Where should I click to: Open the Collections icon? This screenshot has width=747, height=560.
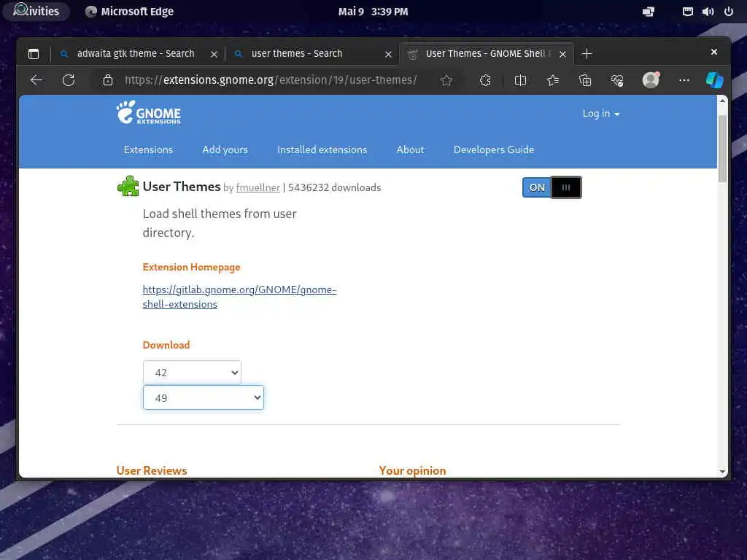tap(585, 80)
